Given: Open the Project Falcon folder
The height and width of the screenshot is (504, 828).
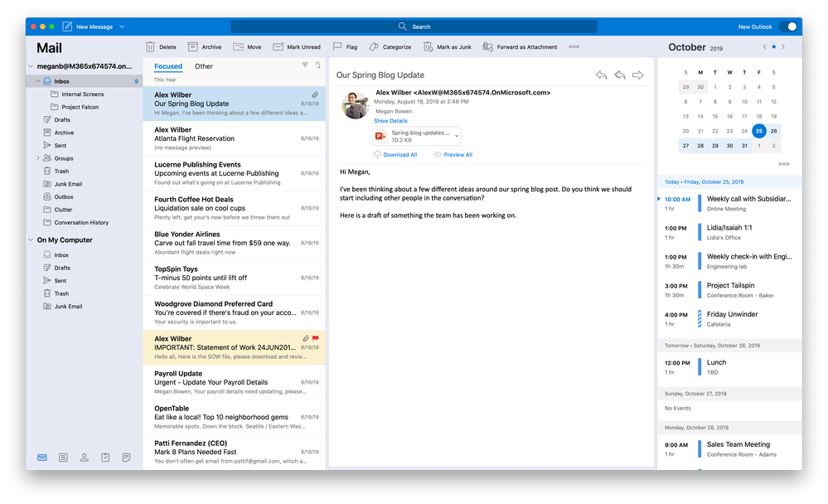Looking at the screenshot, I should (x=85, y=107).
